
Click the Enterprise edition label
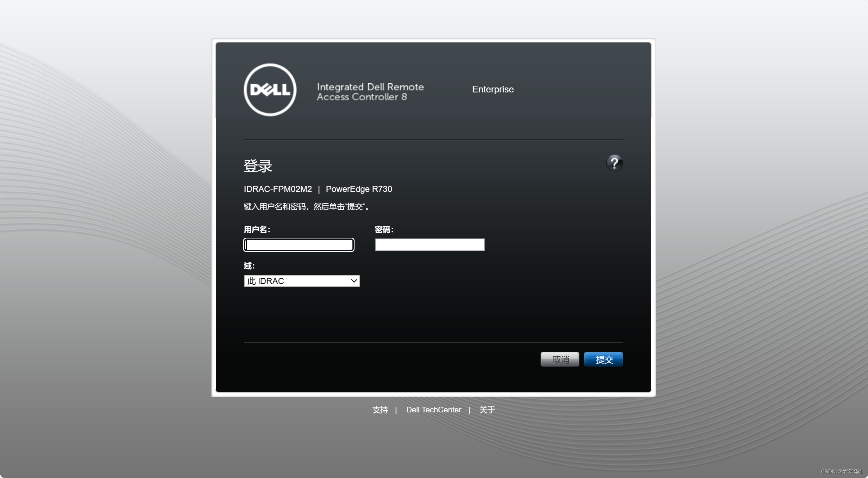pos(493,89)
